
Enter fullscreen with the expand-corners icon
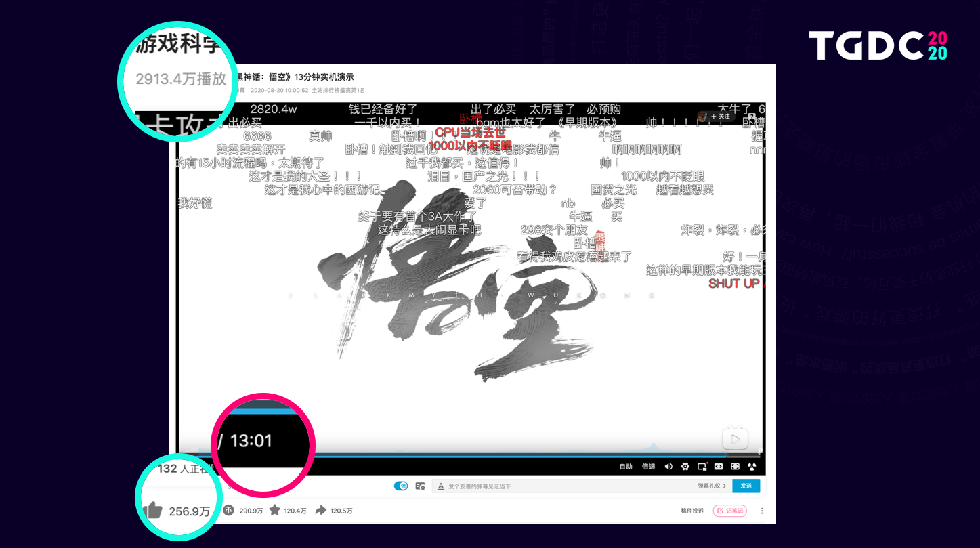click(735, 467)
